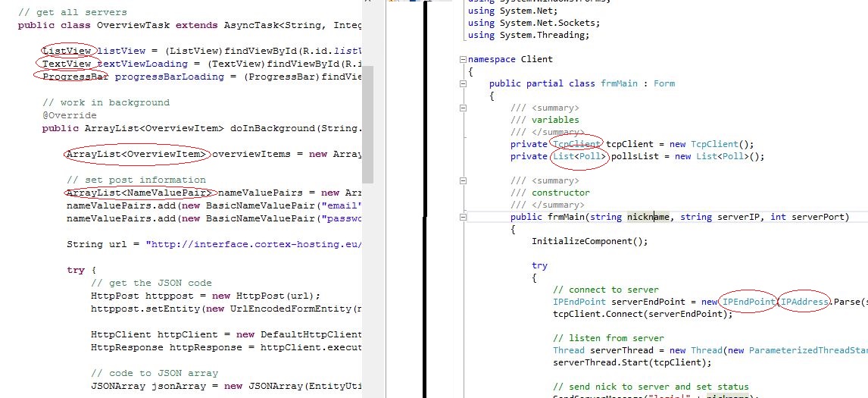Click the '/// variables' comment line
868x398 pixels.
point(545,120)
